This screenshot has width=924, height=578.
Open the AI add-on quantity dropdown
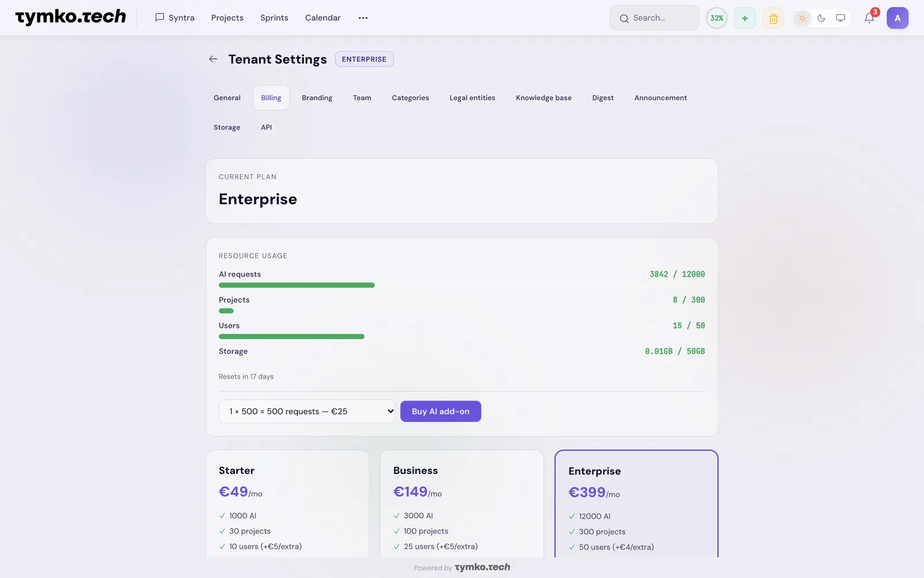[x=307, y=411]
